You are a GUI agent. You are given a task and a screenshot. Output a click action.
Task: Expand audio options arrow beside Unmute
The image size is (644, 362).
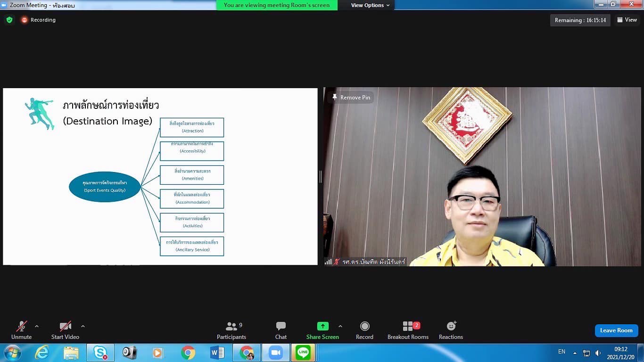pyautogui.click(x=37, y=326)
